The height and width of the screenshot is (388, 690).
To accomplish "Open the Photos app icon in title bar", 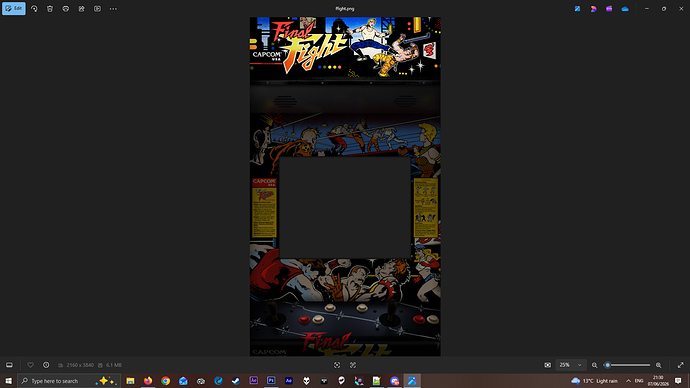I will [577, 8].
